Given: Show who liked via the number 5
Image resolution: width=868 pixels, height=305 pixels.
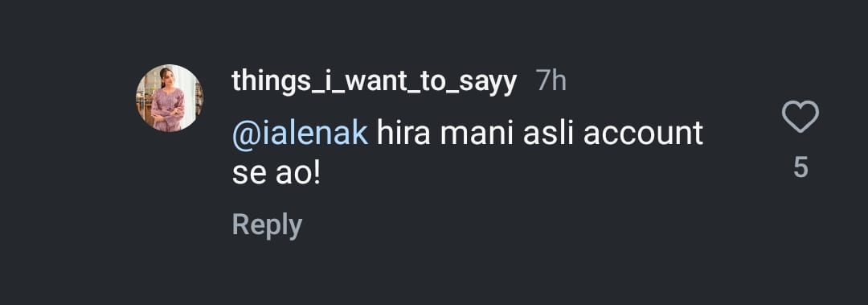Looking at the screenshot, I should pos(800,167).
